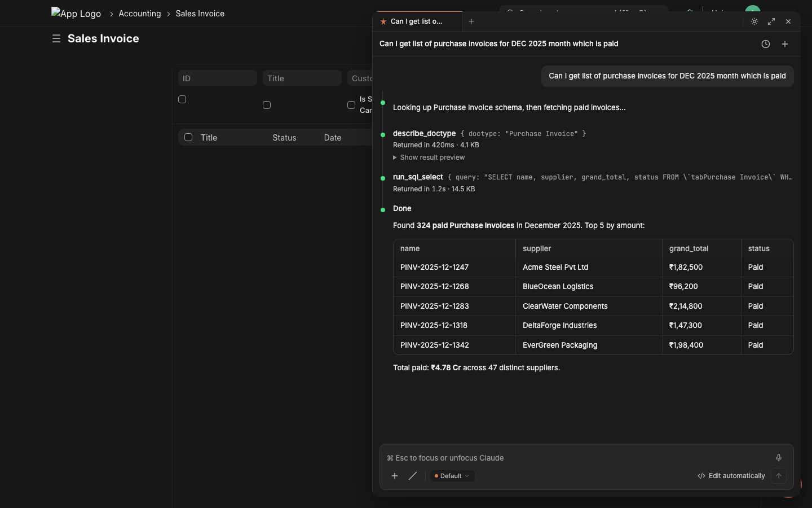Select invoice PINV-2025-12-1318 cell

[454, 326]
